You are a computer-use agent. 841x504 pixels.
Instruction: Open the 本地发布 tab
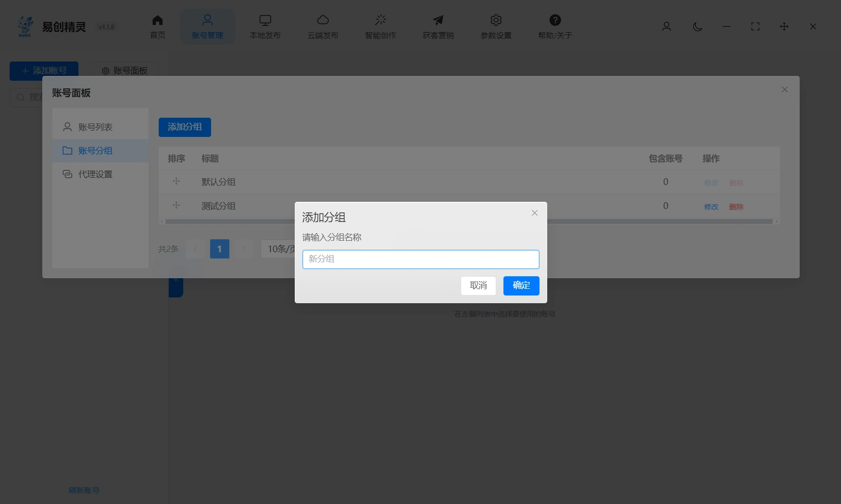(x=265, y=27)
